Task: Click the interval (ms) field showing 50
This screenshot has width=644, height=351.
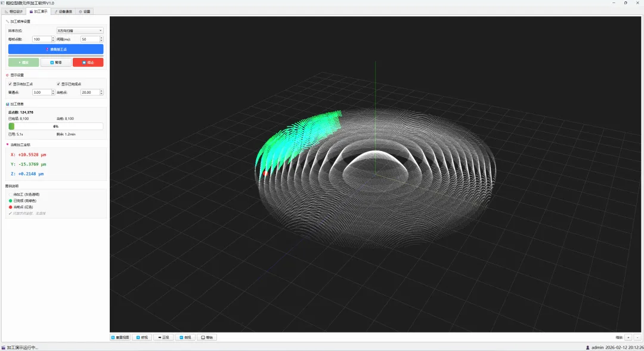Action: 90,39
